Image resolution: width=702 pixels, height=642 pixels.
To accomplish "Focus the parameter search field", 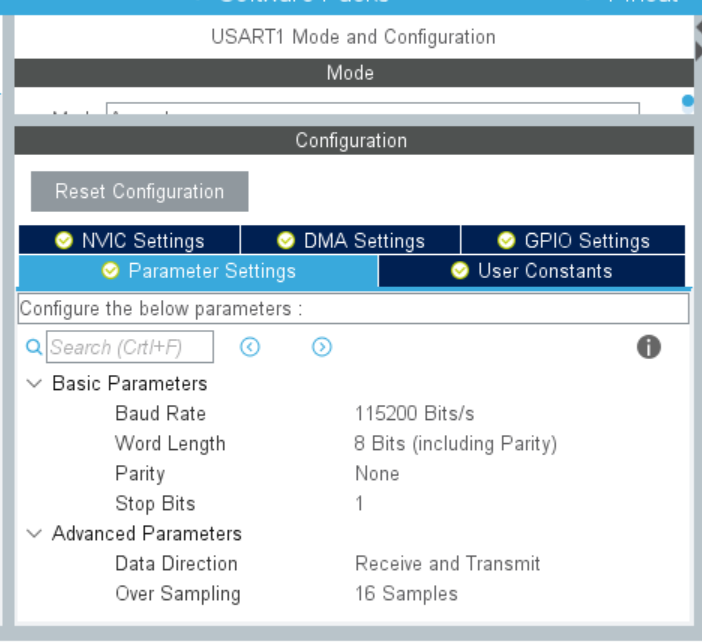I will (129, 348).
